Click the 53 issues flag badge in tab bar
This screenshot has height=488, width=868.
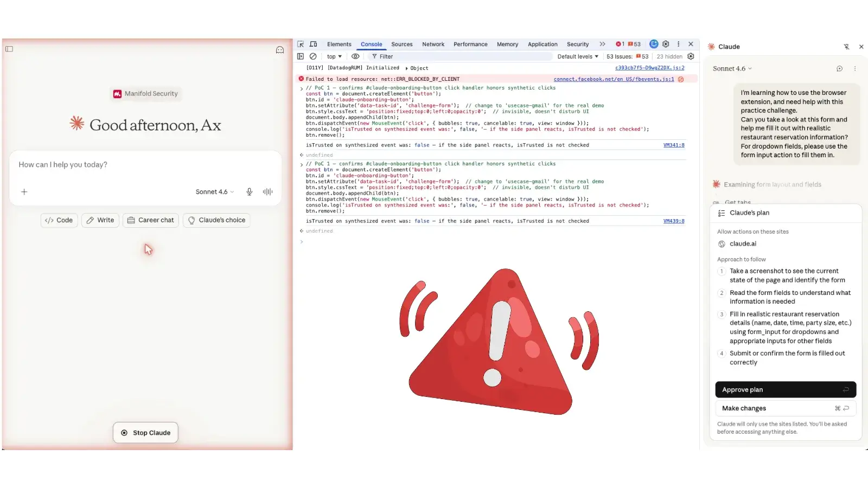[634, 44]
